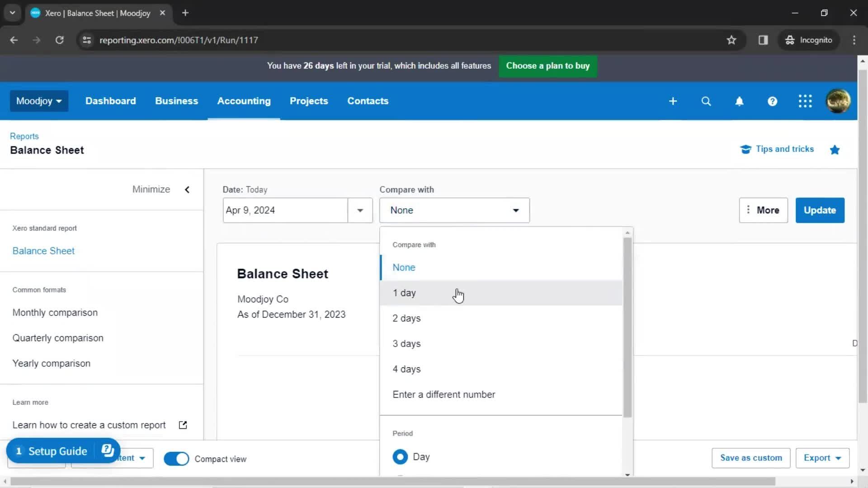Open the date picker dropdown arrow

[360, 210]
